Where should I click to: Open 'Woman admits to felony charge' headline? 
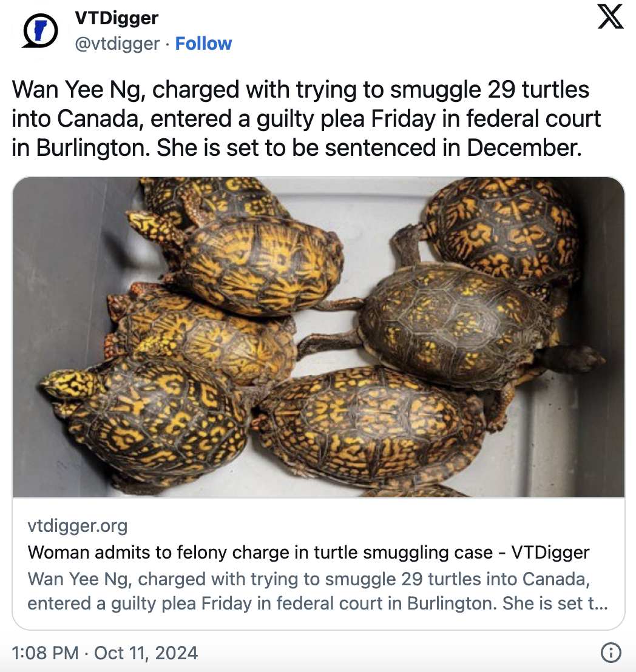click(261, 553)
